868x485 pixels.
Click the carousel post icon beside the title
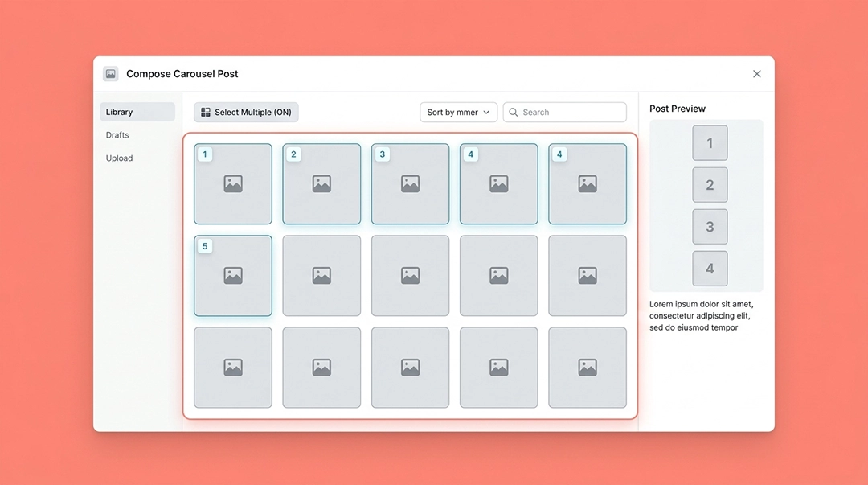[x=111, y=74]
